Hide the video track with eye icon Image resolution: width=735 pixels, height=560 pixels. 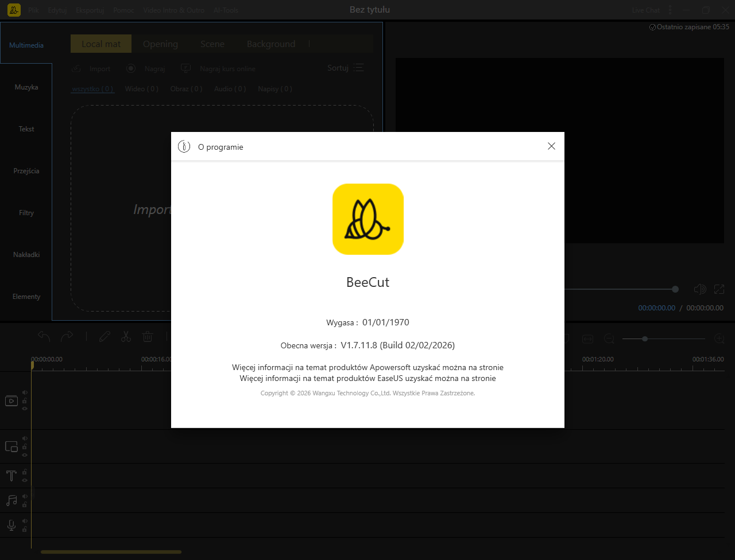click(x=25, y=409)
